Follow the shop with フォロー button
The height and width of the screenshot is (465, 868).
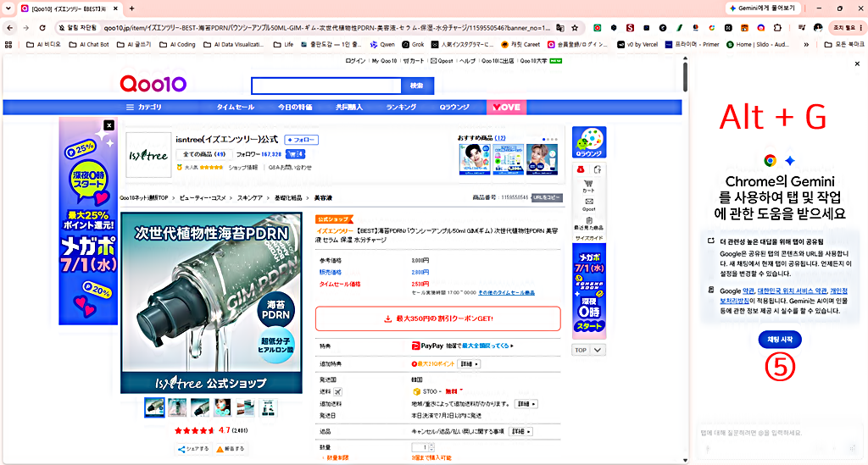pos(301,140)
